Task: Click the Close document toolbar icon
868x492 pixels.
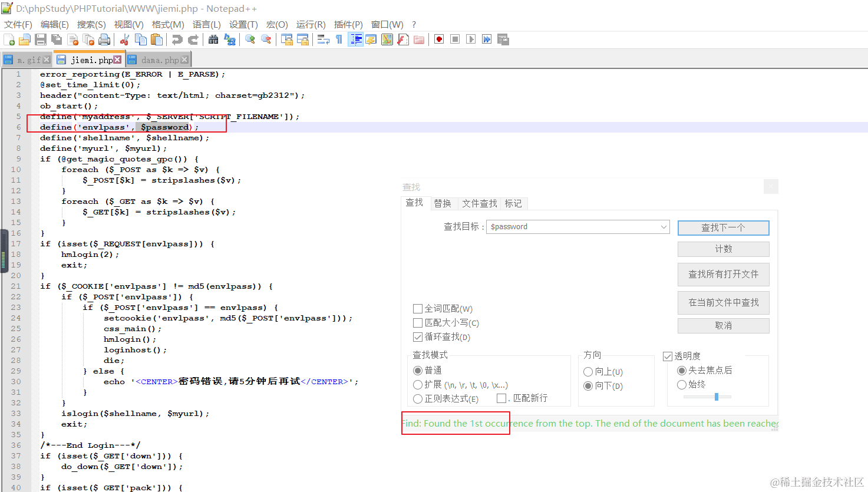Action: [72, 39]
